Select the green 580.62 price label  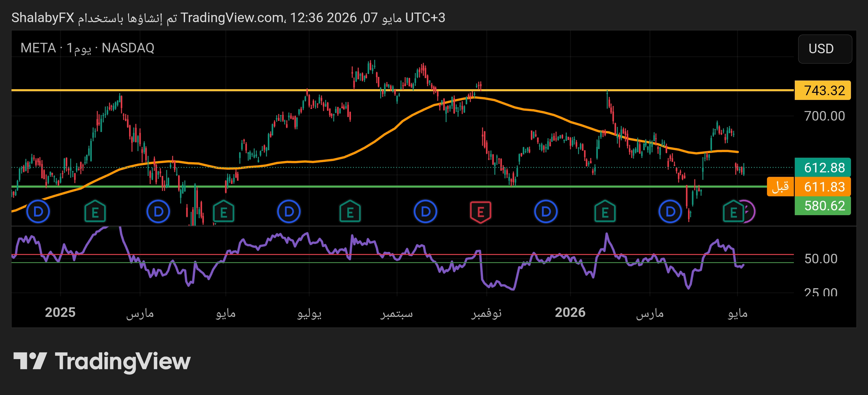pyautogui.click(x=823, y=205)
